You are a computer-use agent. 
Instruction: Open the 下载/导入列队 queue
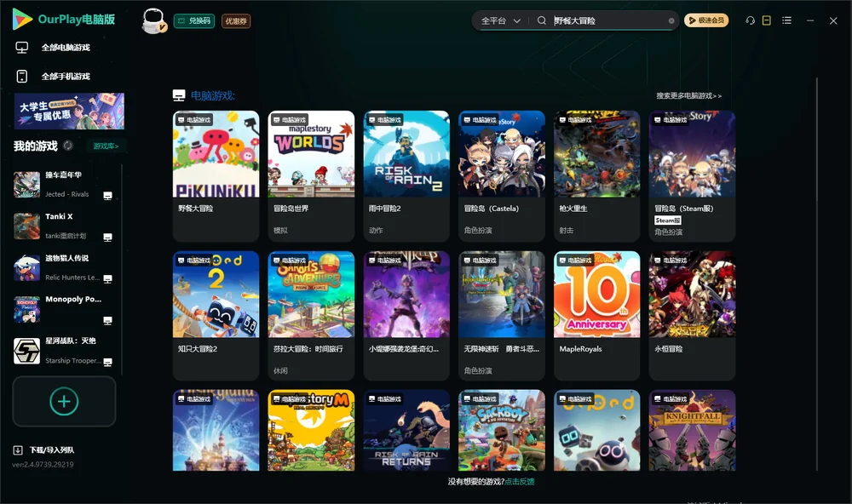[52, 450]
